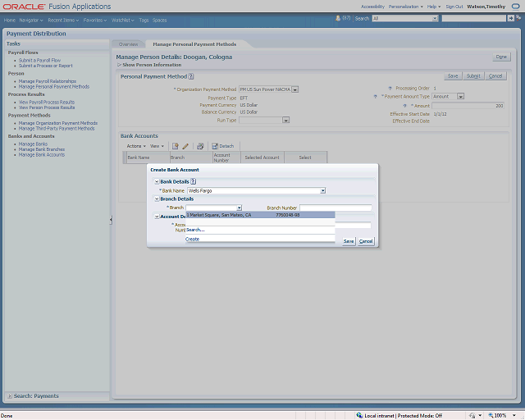
Task: Open Manage Third-Party Payment Methods task
Action: coord(57,128)
